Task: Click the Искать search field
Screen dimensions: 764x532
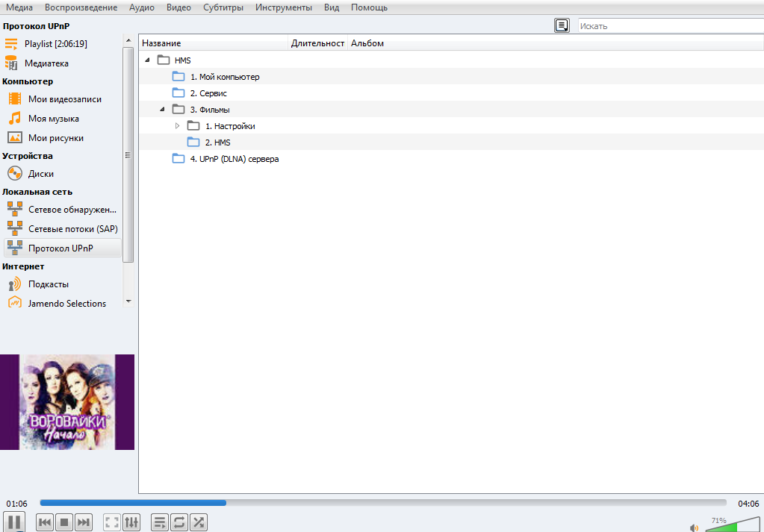Action: 668,26
